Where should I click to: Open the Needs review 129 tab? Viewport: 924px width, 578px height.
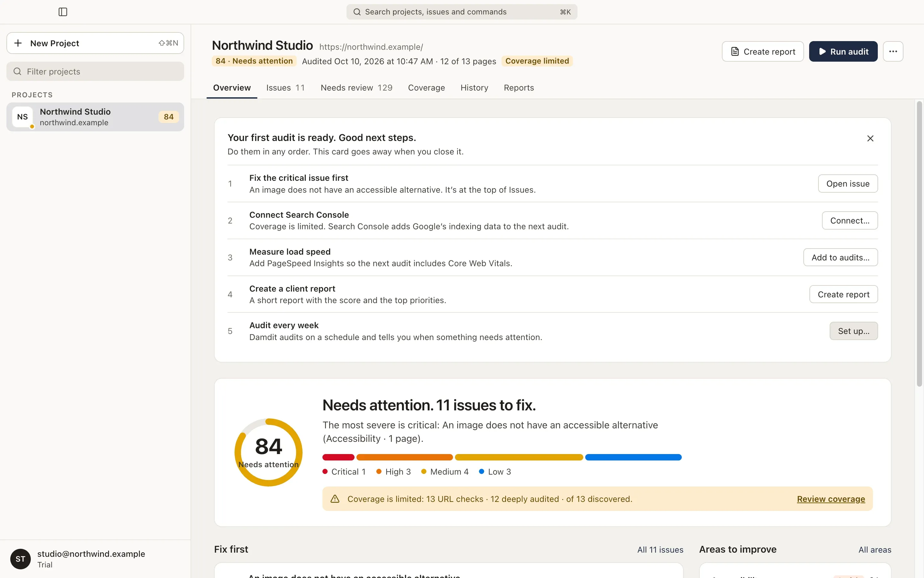[x=357, y=88]
